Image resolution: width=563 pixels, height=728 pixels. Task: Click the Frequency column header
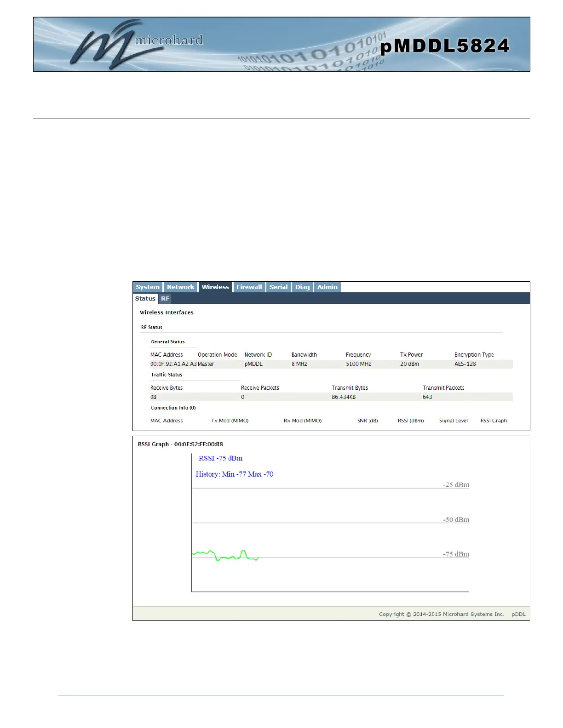click(358, 355)
